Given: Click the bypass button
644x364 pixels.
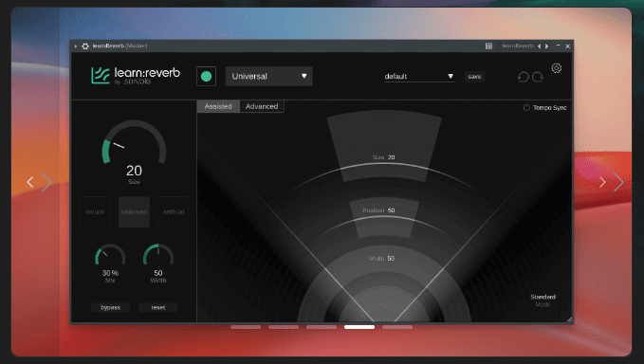Looking at the screenshot, I should [x=110, y=307].
